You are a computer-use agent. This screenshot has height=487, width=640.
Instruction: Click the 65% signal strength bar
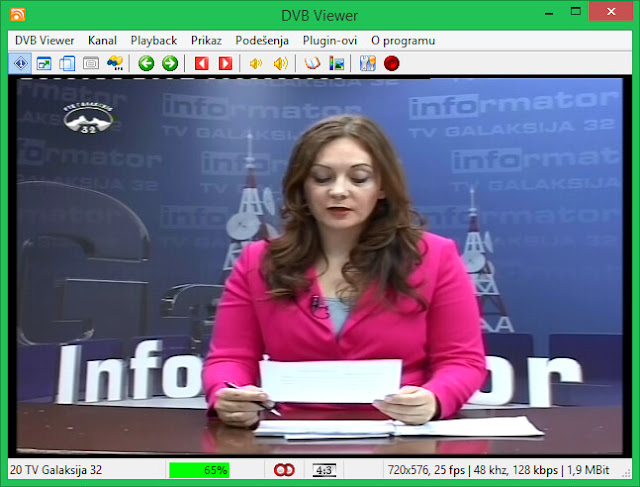(x=199, y=470)
